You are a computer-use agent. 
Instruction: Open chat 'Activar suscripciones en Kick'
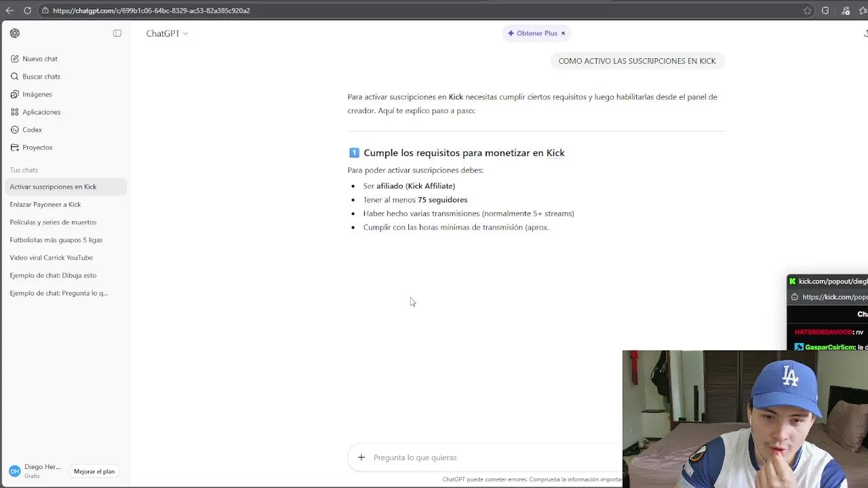click(x=64, y=186)
